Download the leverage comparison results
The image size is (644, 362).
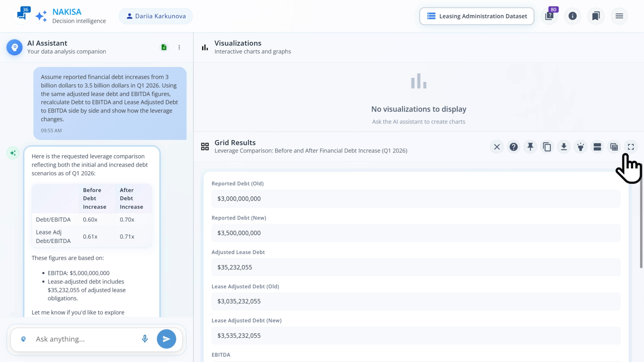(564, 146)
